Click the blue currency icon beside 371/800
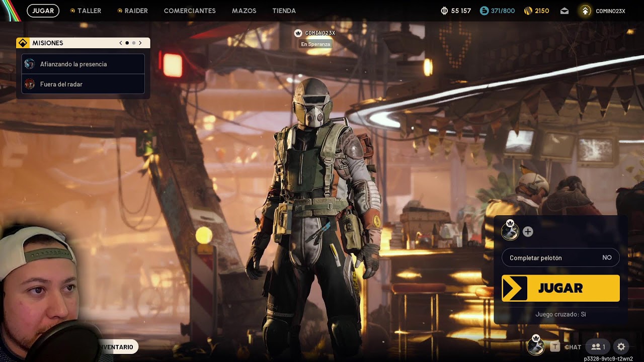The width and height of the screenshot is (644, 362). tap(484, 11)
